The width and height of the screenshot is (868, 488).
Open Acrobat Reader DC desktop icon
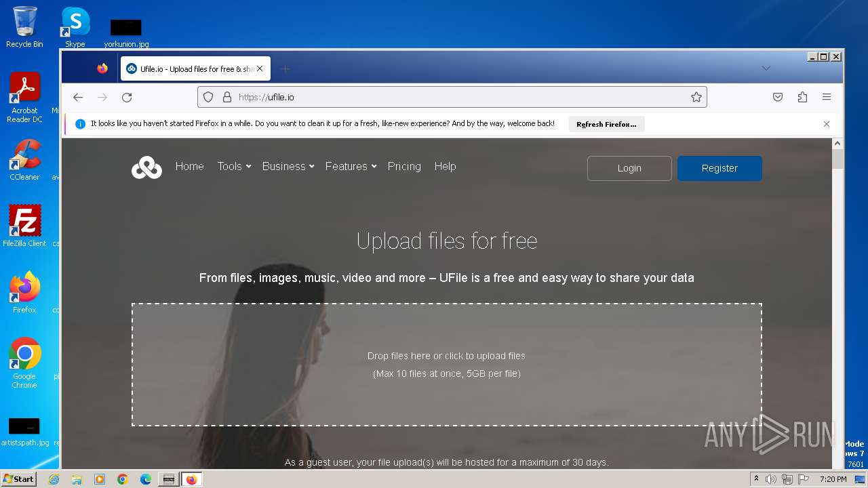coord(24,98)
